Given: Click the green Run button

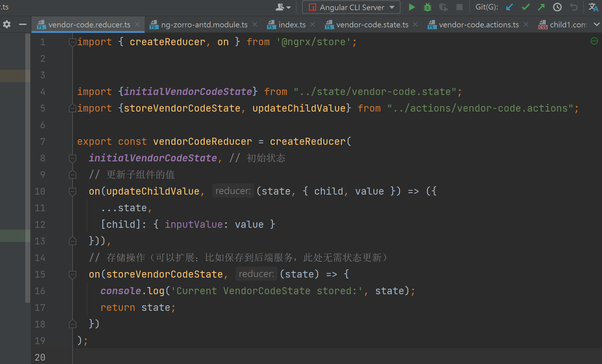Looking at the screenshot, I should pos(412,7).
